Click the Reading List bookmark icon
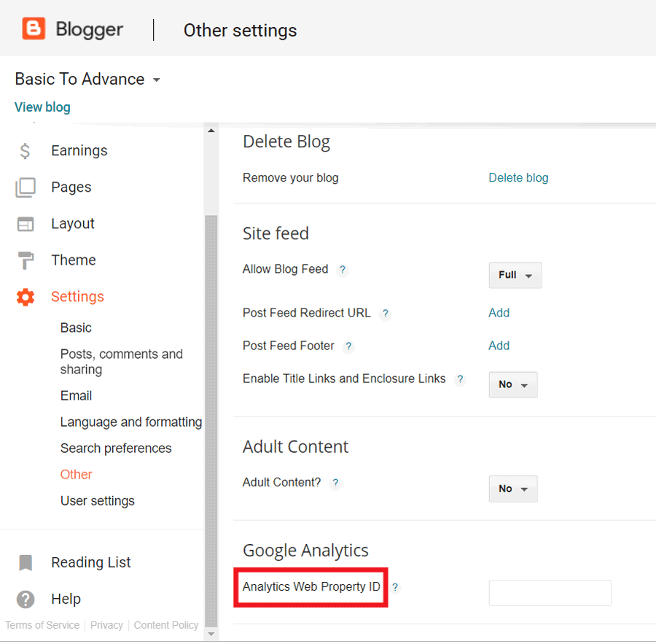 click(26, 563)
